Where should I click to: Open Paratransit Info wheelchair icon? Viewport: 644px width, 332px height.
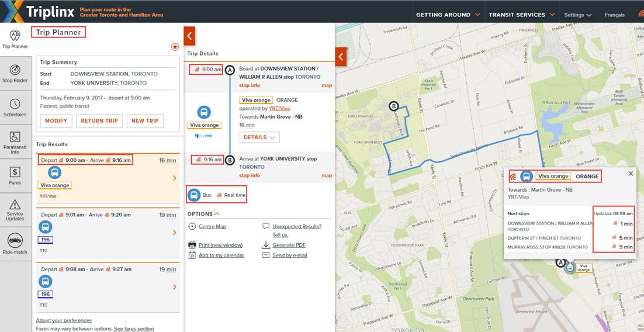pos(15,136)
